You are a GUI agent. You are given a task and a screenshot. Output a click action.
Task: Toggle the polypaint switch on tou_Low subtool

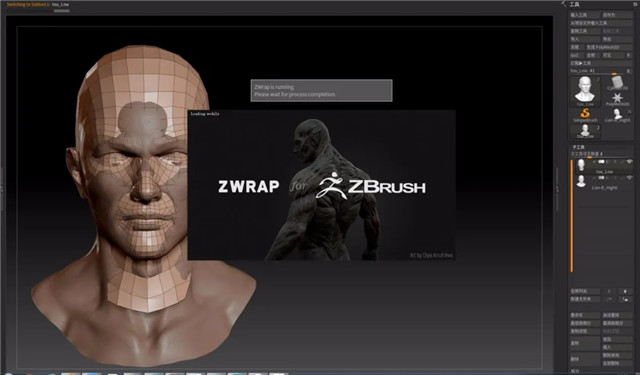click(x=601, y=162)
